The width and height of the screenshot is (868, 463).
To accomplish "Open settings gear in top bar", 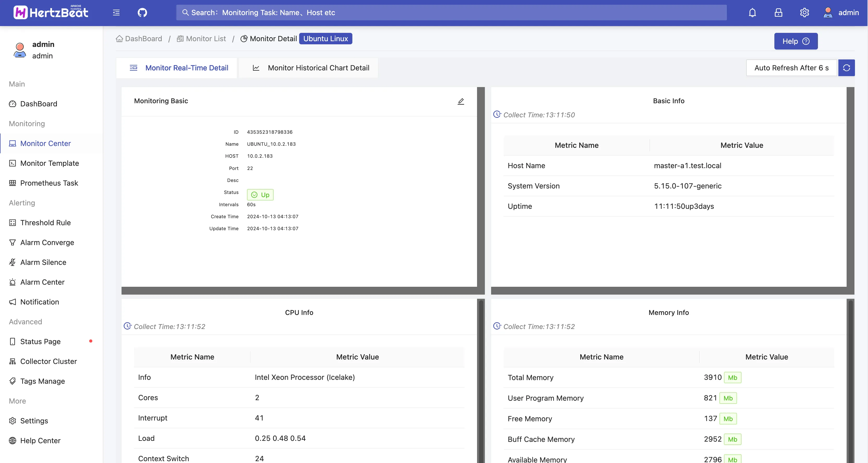I will [804, 13].
